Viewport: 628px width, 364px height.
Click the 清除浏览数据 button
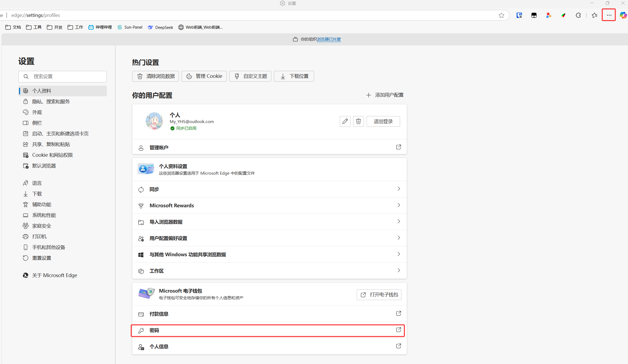156,76
